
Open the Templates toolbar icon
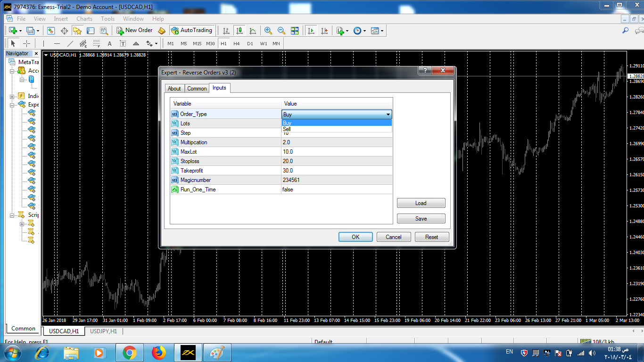[375, 31]
